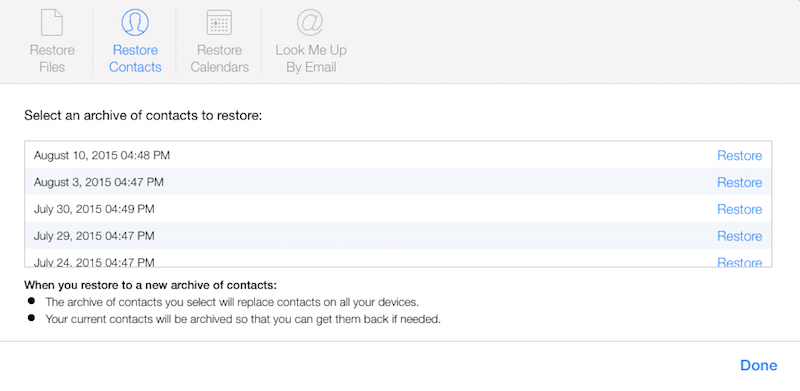Restore the August 10, 2015 archive
The height and width of the screenshot is (391, 800).
tap(739, 155)
